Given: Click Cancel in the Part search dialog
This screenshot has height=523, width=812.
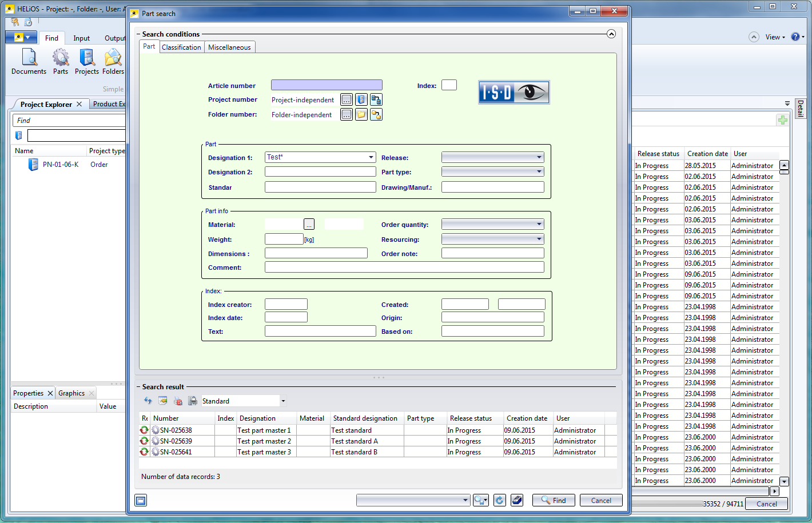Looking at the screenshot, I should (600, 500).
